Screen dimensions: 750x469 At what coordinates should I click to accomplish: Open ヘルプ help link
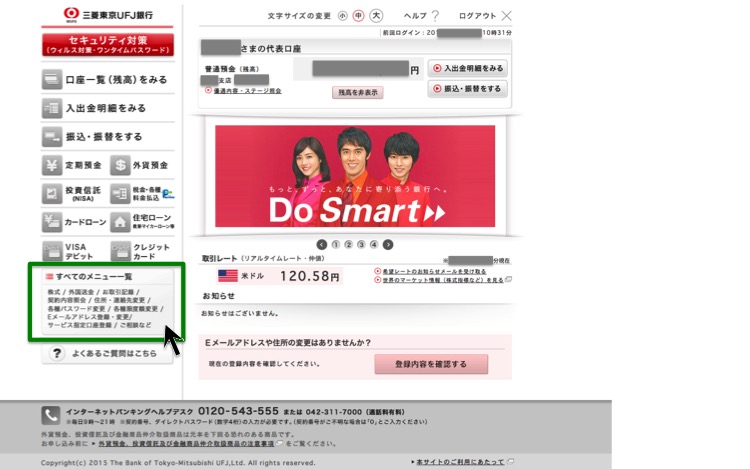[421, 16]
